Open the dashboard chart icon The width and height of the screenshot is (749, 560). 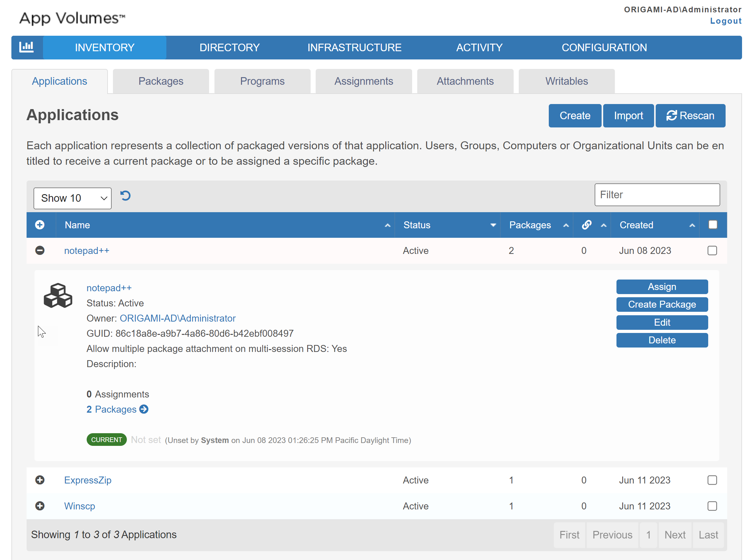[27, 47]
